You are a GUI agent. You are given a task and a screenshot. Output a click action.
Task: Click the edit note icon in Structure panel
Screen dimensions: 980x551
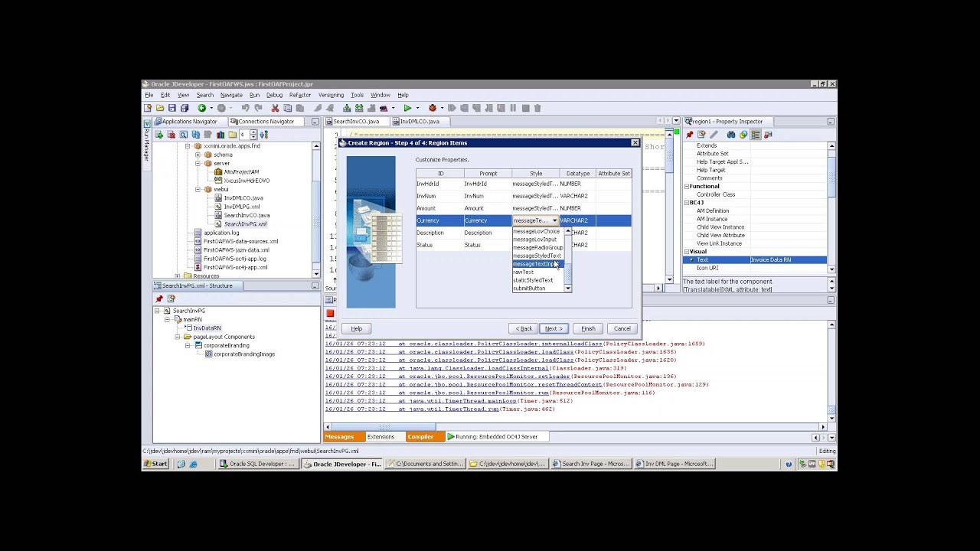tap(171, 298)
